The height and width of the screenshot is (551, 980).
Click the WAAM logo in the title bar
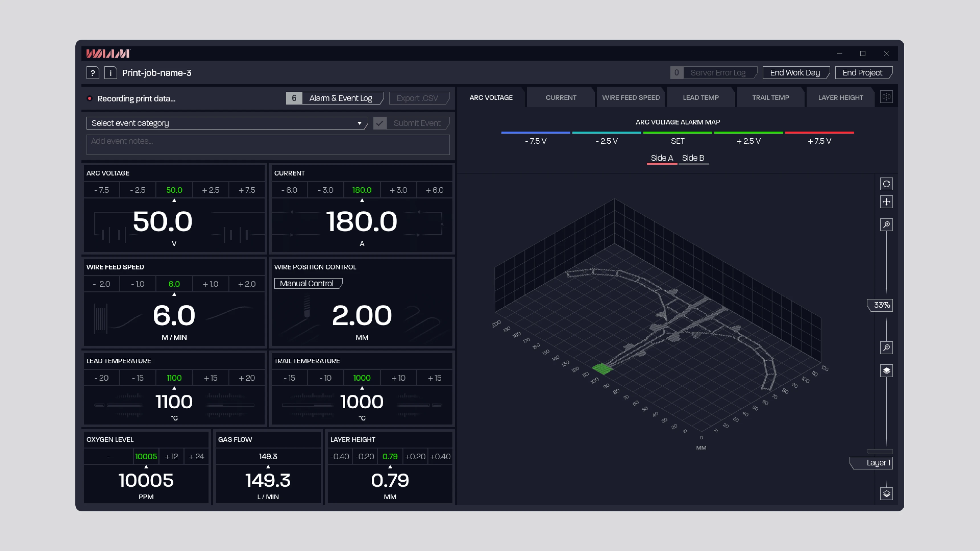tap(108, 54)
